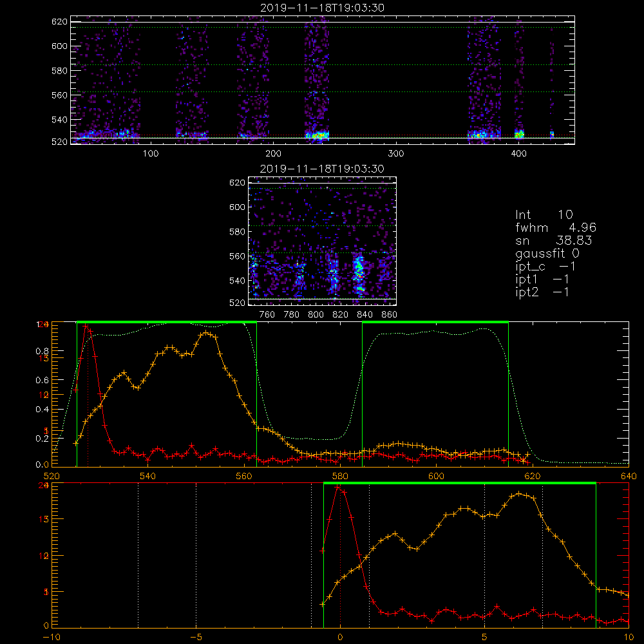The image size is (644, 644).
Task: Click the 640 label on the passband plot axis
Action: 629,476
